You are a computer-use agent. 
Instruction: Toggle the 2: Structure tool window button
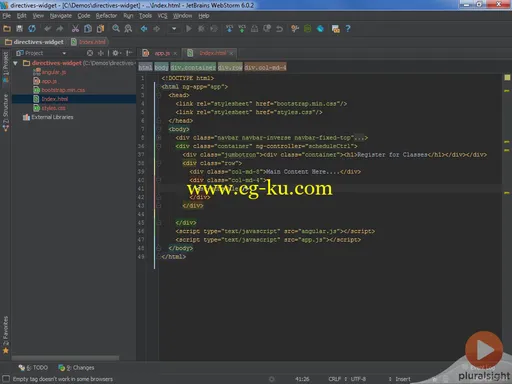pos(6,113)
